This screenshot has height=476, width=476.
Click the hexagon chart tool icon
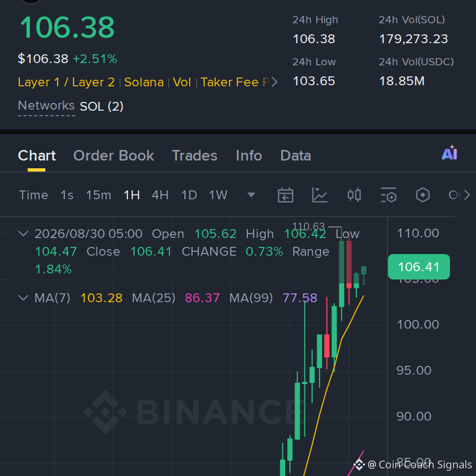(x=423, y=195)
